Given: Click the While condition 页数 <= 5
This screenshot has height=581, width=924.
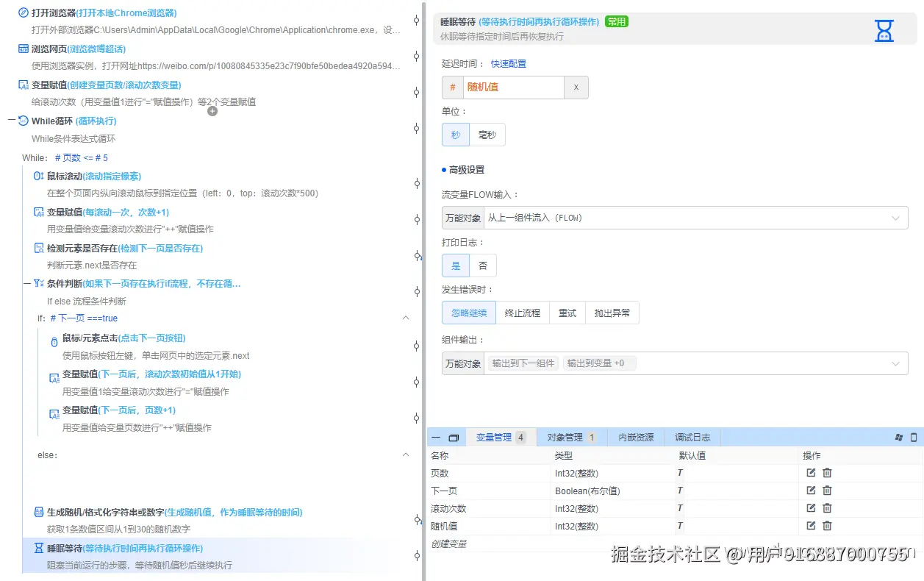Looking at the screenshot, I should (82, 157).
